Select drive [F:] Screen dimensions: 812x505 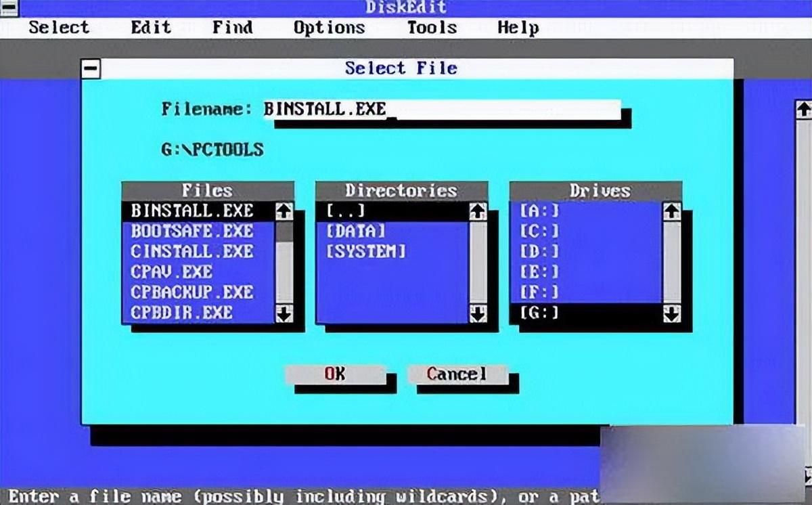coord(586,292)
